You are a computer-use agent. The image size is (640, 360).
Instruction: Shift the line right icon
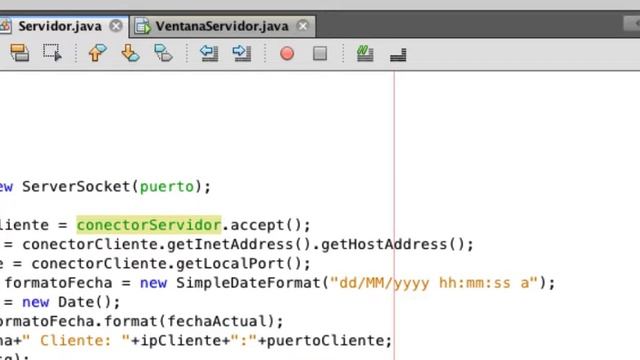[242, 53]
